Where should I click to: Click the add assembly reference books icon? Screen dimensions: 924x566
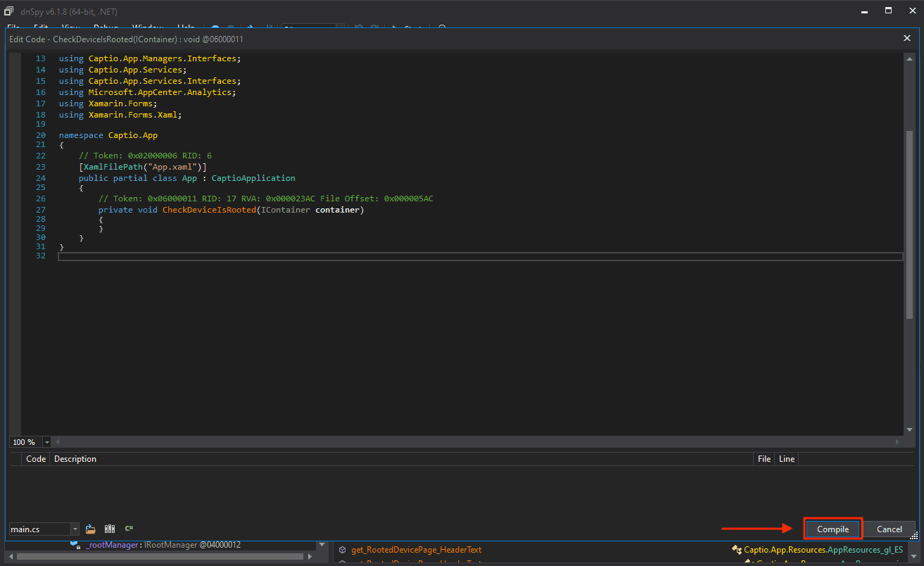[110, 529]
